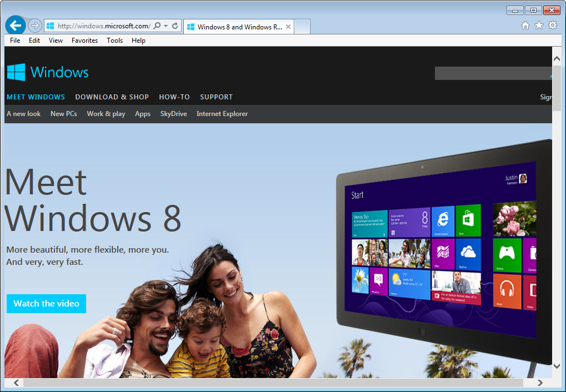Click the orange Music headphones tile

point(507,291)
